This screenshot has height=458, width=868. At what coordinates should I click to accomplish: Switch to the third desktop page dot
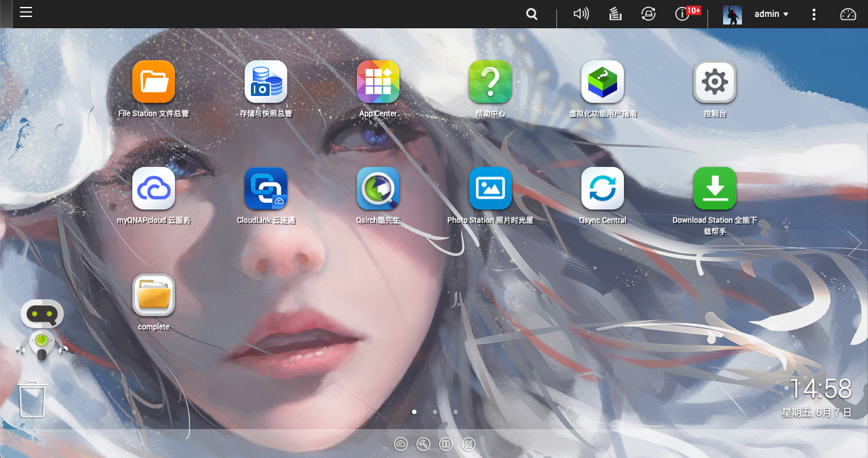tap(456, 412)
